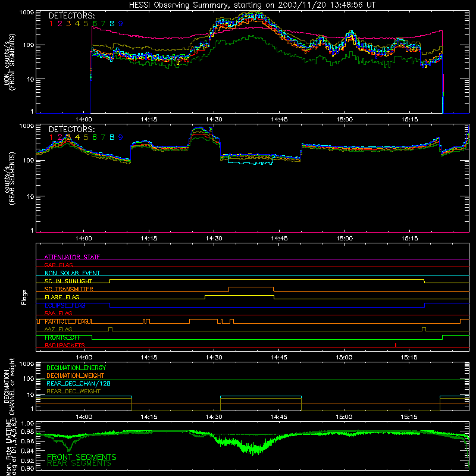Click the ECLIPSE_FLAG label
476x476 pixels.
click(65, 305)
